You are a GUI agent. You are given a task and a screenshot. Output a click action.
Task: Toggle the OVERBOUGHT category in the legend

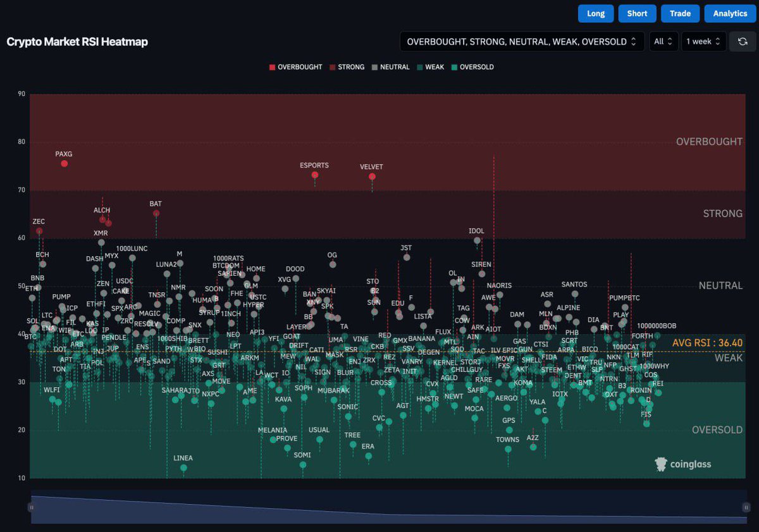[x=295, y=67]
